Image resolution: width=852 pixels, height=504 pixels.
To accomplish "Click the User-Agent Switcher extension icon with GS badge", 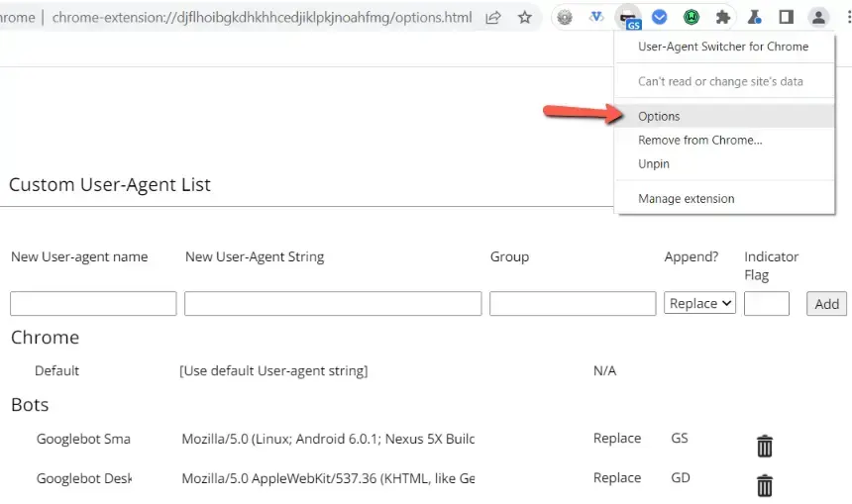I will [627, 18].
